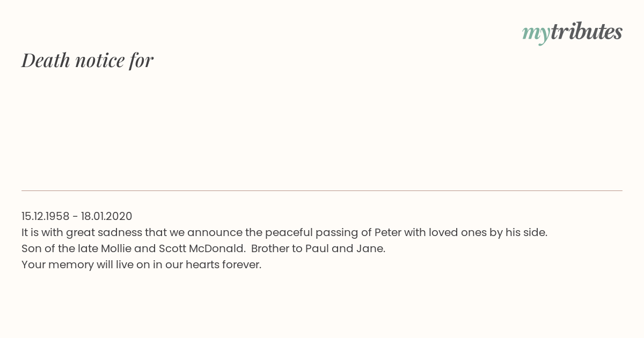Click the birth date 15.12.1958
Screen dimensions: 644x338
(x=46, y=216)
